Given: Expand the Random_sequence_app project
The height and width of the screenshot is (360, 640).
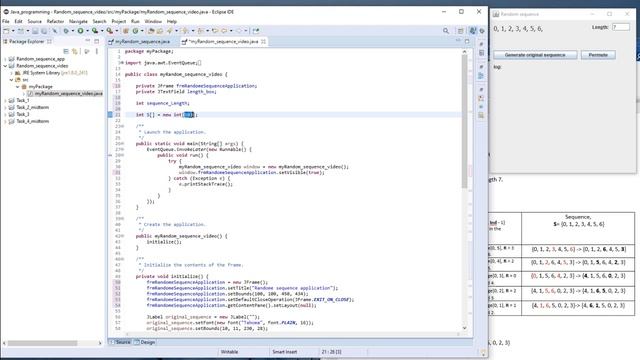Looking at the screenshot, I should coord(5,59).
